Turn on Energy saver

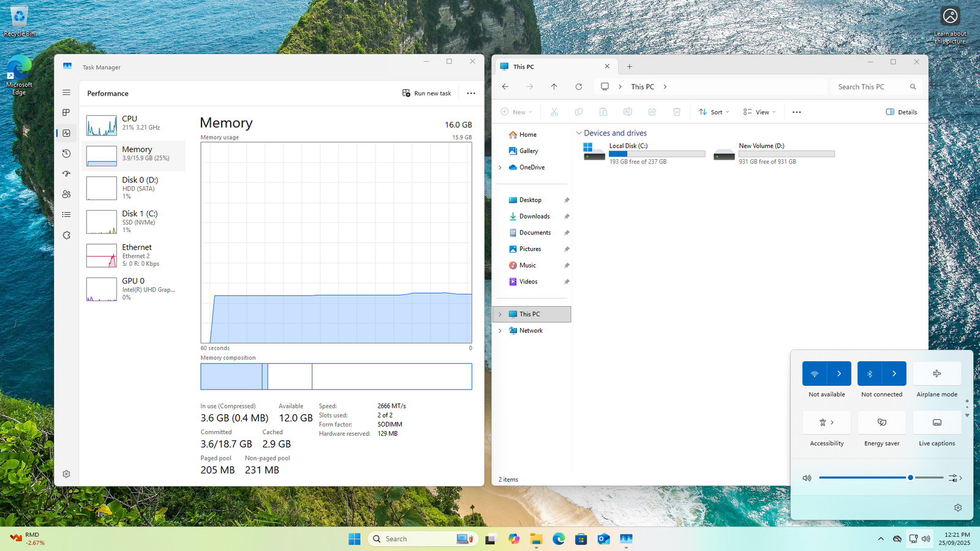[x=881, y=422]
